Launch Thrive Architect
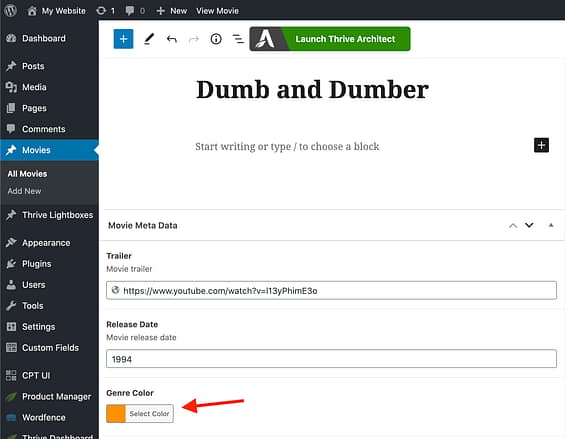The image size is (565, 439). [x=330, y=39]
